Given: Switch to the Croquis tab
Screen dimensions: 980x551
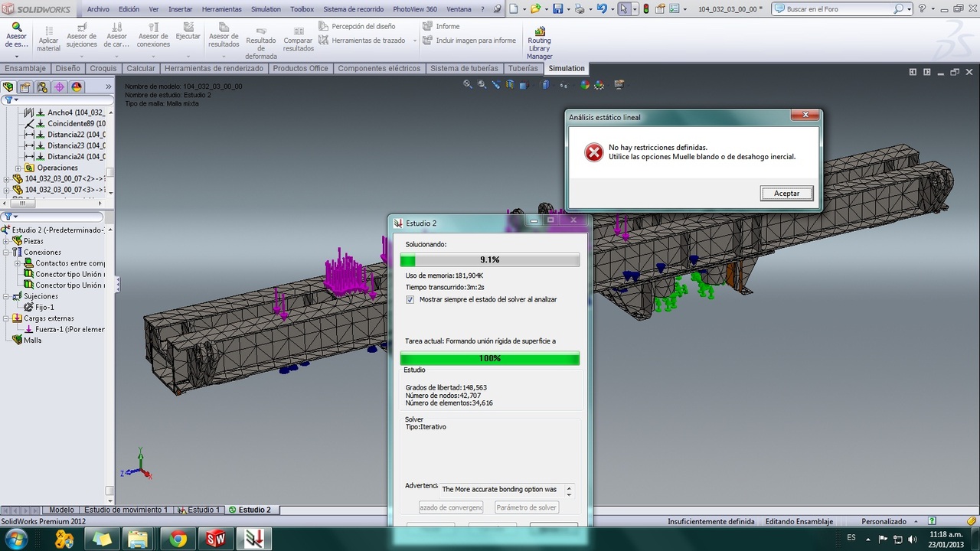Looking at the screenshot, I should tap(103, 68).
